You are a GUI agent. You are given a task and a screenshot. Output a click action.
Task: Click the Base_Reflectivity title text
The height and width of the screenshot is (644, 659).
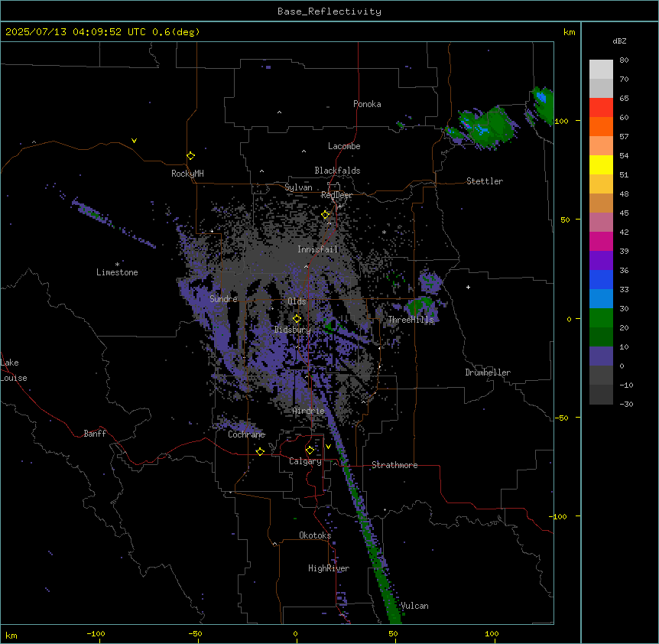coord(329,11)
